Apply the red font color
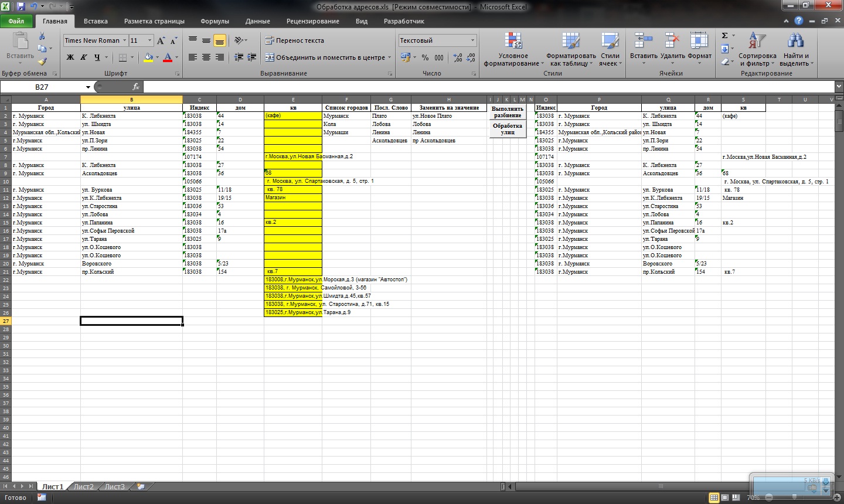The height and width of the screenshot is (504, 844). pyautogui.click(x=168, y=57)
